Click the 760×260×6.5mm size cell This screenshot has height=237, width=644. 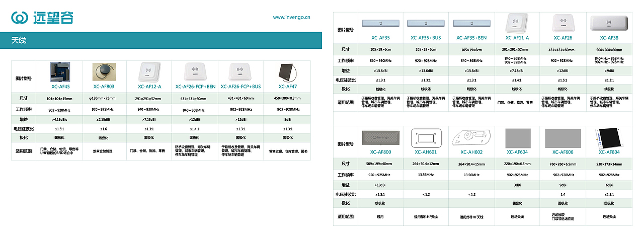[x=563, y=164]
